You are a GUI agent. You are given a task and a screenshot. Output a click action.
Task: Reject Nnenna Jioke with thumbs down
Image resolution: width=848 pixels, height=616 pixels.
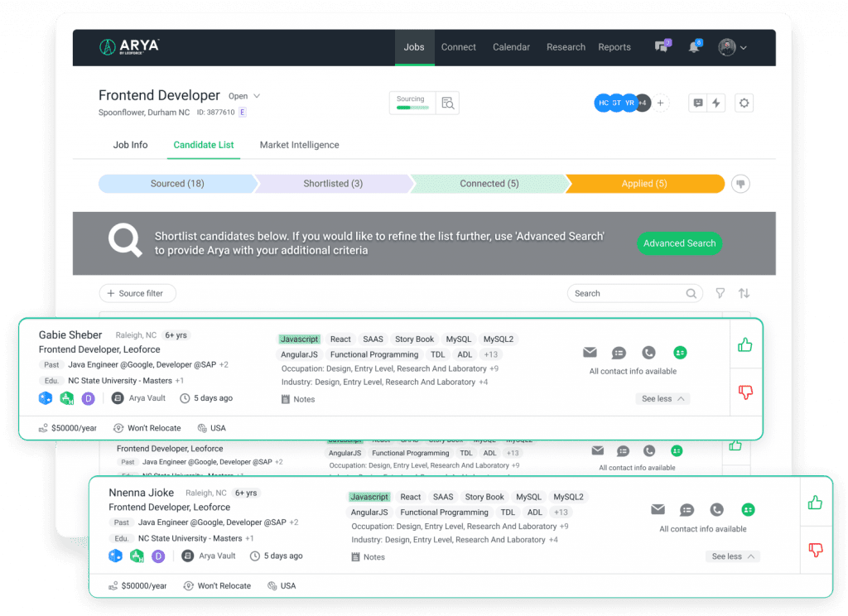pyautogui.click(x=816, y=550)
